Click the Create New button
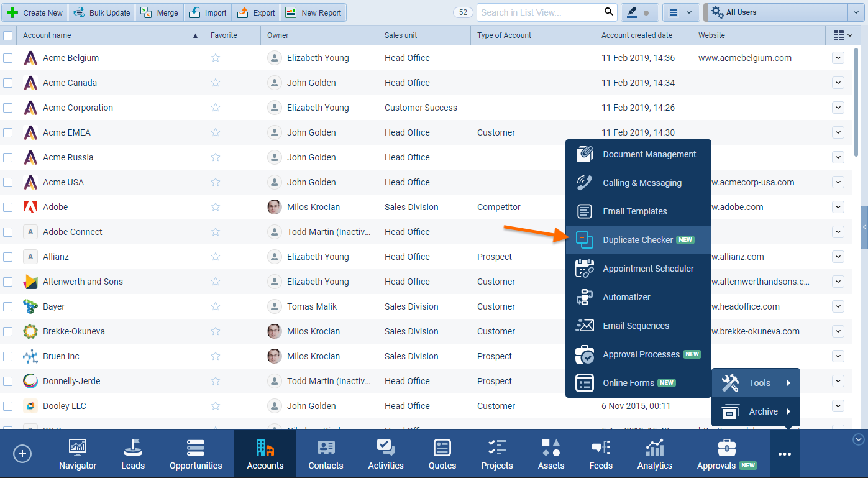 tap(35, 12)
